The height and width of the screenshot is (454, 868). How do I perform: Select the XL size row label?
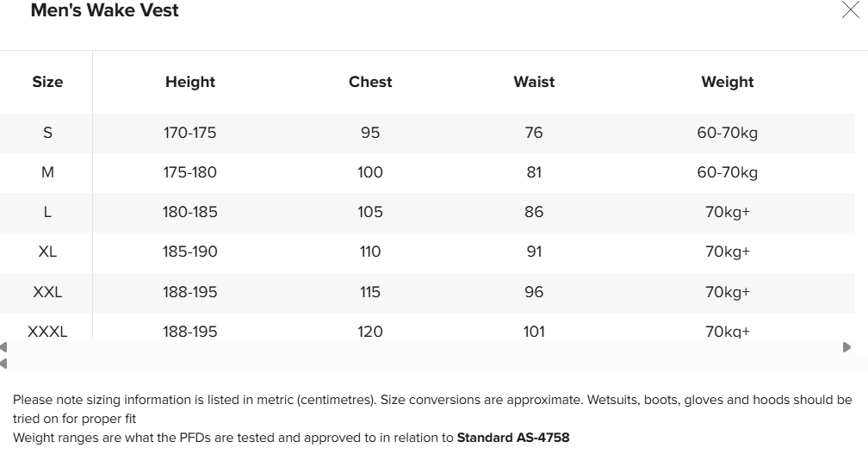47,252
